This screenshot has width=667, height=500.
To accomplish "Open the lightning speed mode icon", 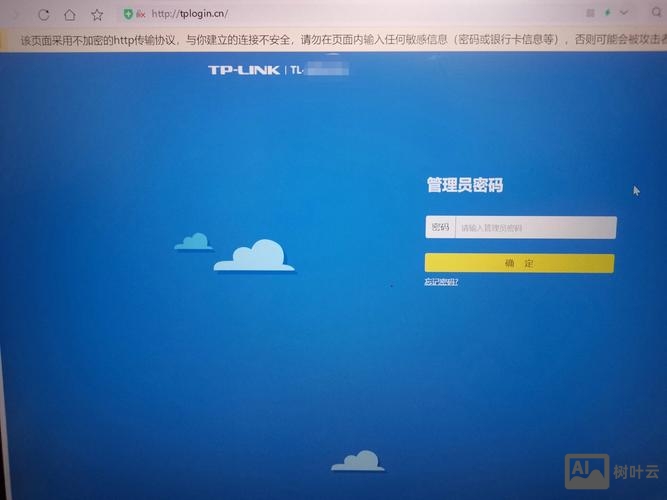I will click(607, 13).
